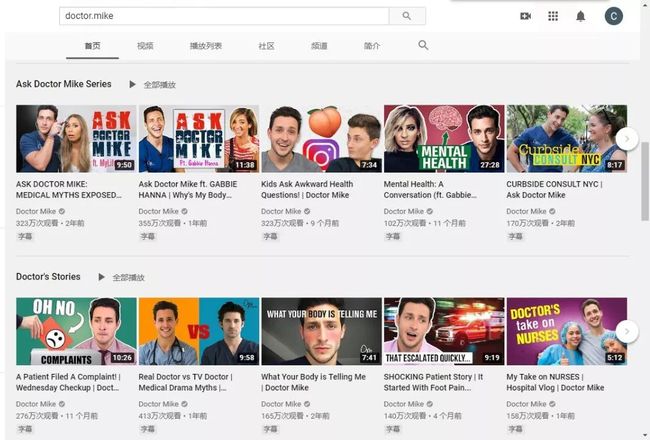Click the play-all triangle for Doctor's Stories
The height and width of the screenshot is (440, 650).
[101, 277]
